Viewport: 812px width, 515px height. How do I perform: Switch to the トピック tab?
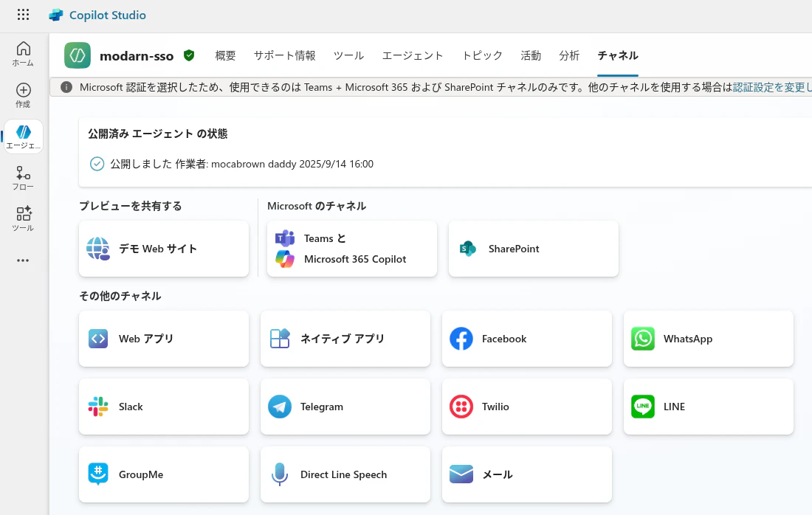click(x=482, y=55)
